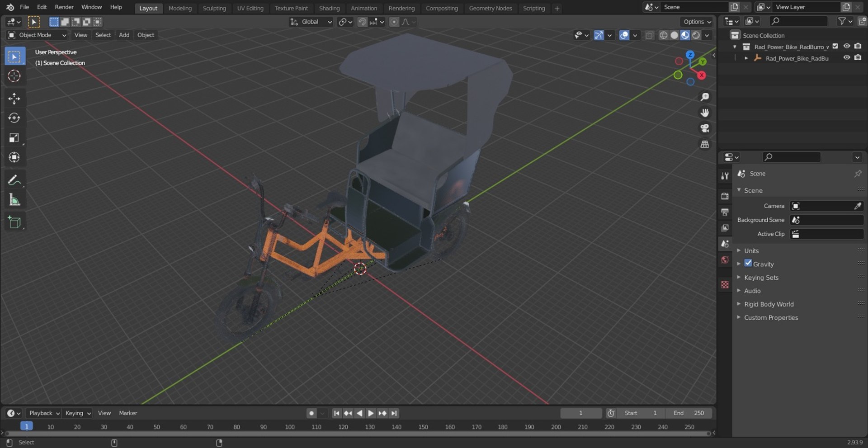Open the File menu
This screenshot has height=448, width=868.
24,7
